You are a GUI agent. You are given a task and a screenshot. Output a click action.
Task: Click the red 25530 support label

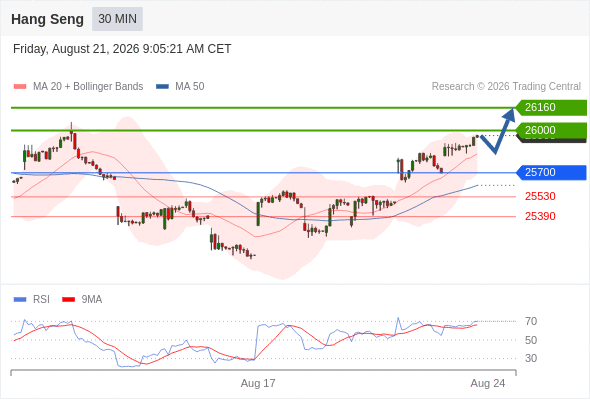(x=540, y=196)
